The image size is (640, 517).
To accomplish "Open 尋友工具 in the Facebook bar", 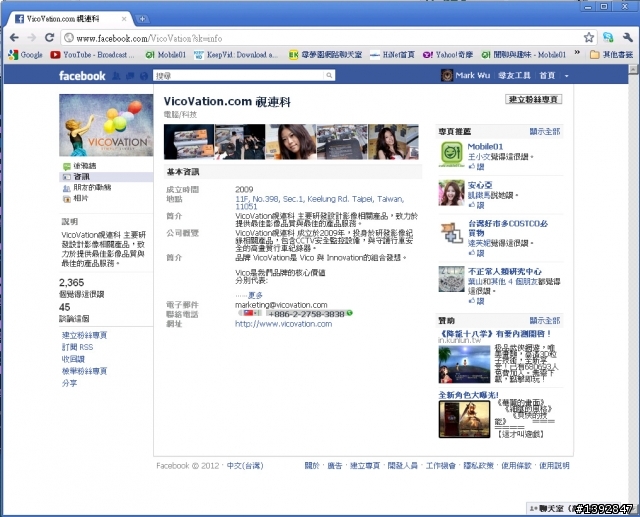I will pyautogui.click(x=514, y=75).
